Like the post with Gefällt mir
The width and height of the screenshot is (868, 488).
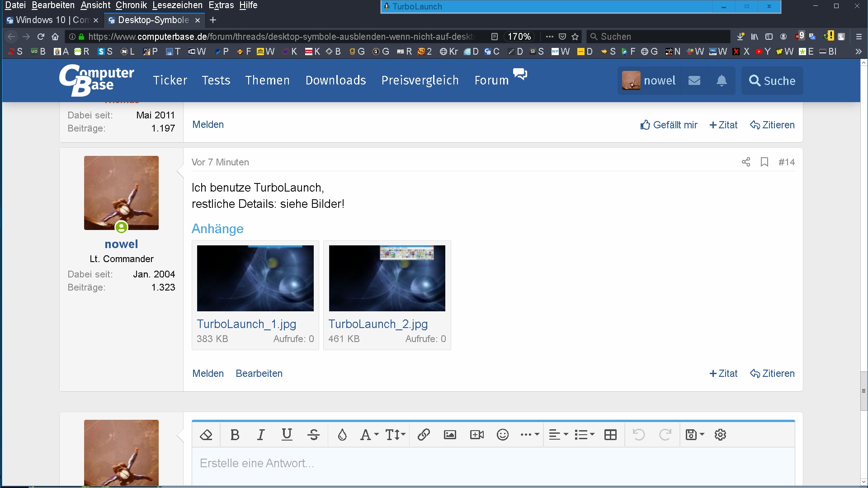pyautogui.click(x=669, y=125)
